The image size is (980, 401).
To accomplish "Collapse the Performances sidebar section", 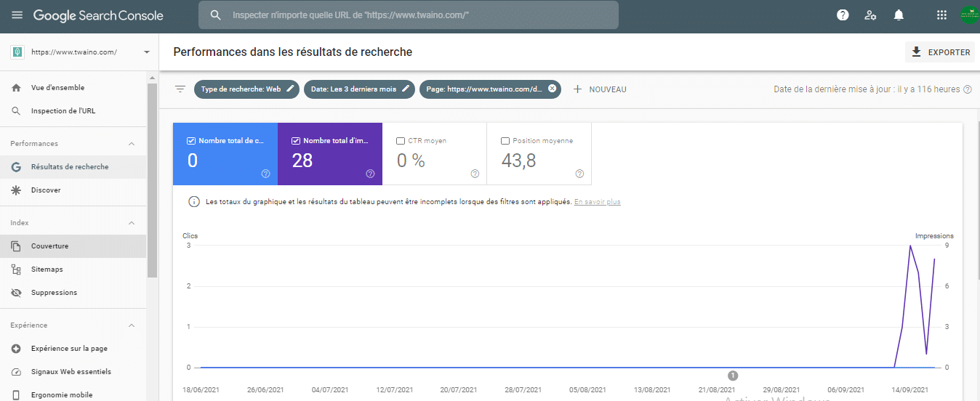I will (x=132, y=144).
